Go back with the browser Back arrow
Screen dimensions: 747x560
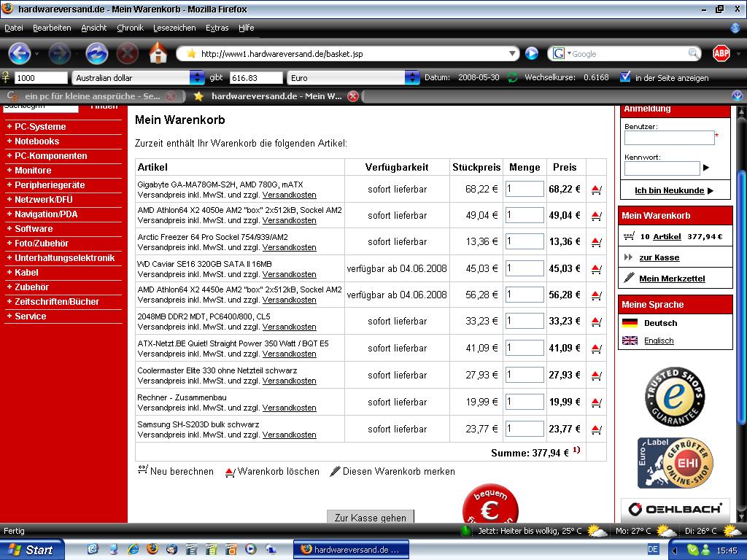click(20, 53)
